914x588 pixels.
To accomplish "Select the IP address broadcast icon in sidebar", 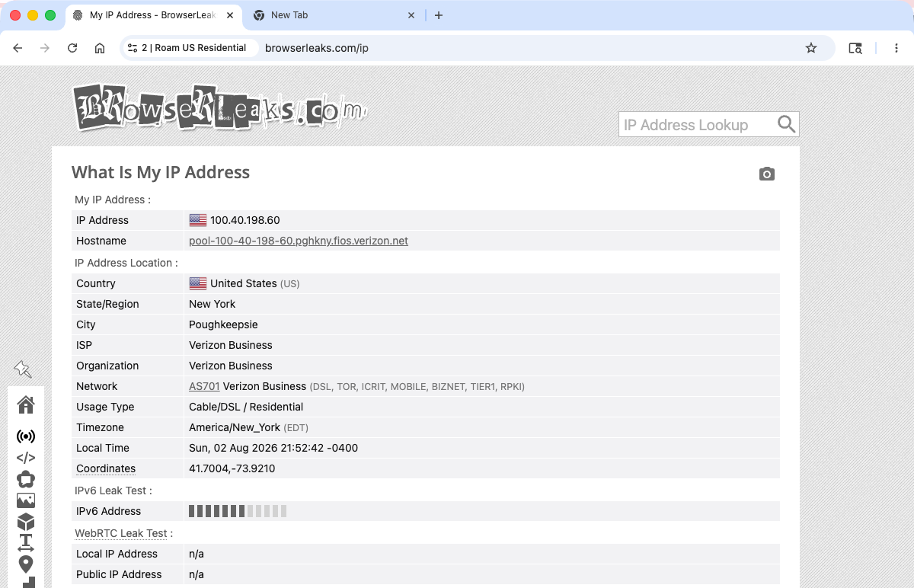I will (x=26, y=436).
